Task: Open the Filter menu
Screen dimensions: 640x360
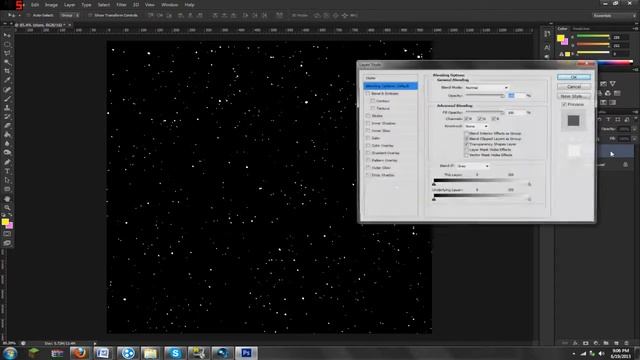Action: (x=121, y=5)
